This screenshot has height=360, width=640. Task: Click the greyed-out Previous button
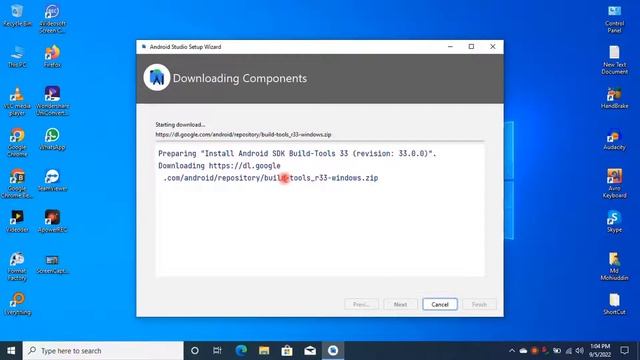coord(361,304)
